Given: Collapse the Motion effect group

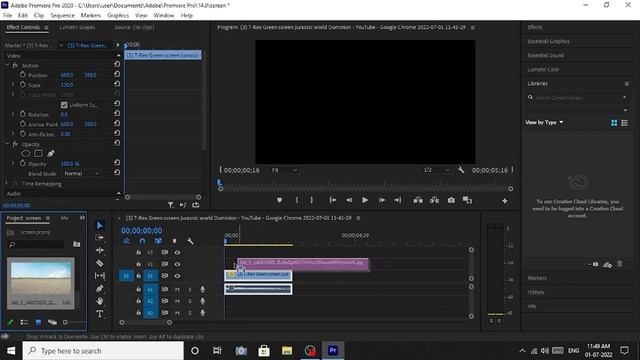Looking at the screenshot, I should 7,65.
